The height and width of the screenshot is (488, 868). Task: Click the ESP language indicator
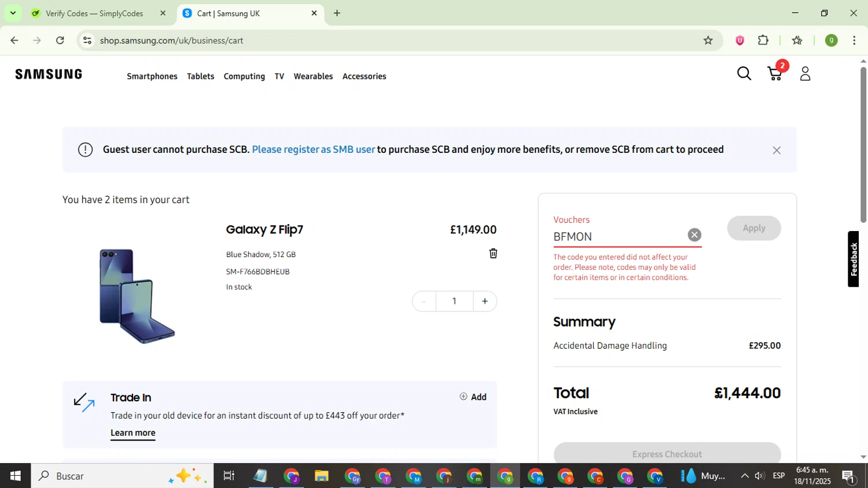(x=779, y=476)
